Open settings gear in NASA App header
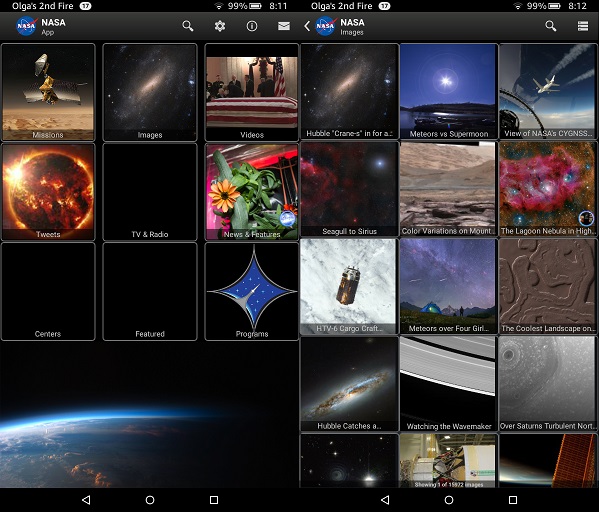Screen dimensions: 600x512 220,26
